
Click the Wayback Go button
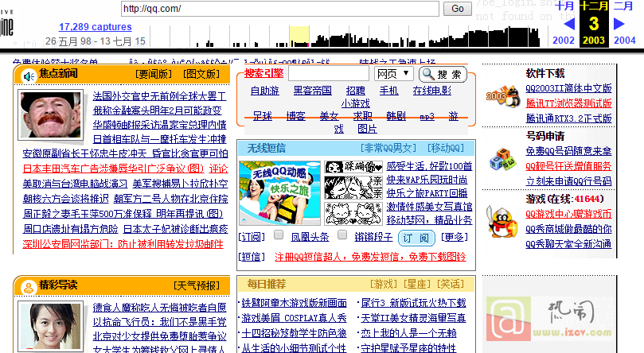(x=458, y=9)
